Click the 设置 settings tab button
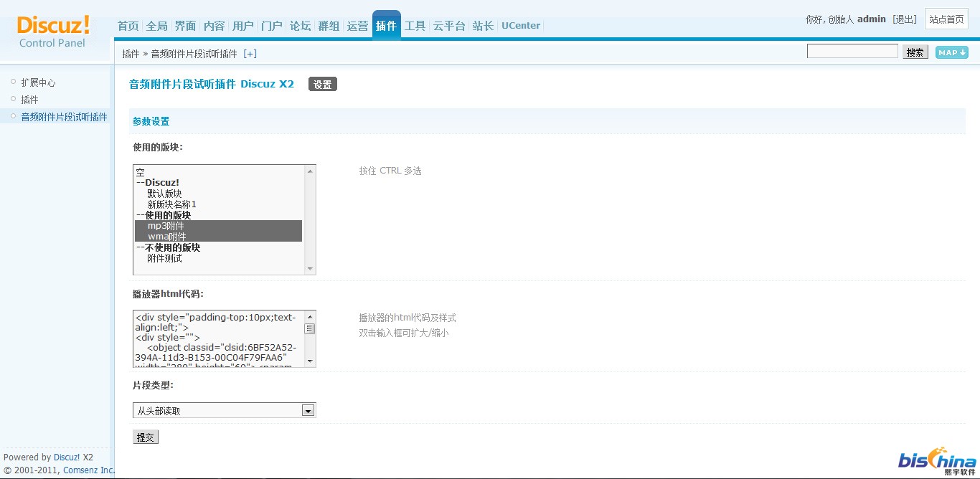980x479 pixels. click(x=323, y=84)
